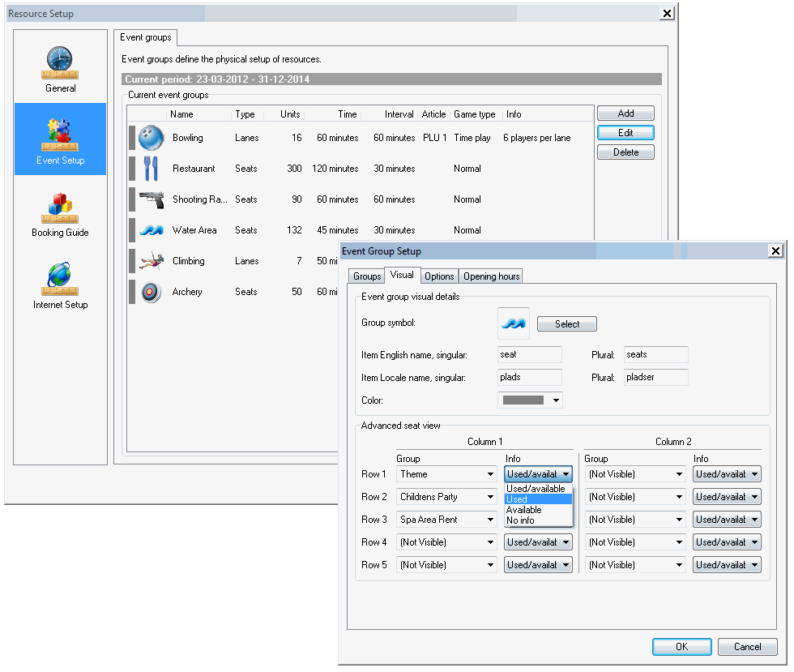Click the Archery target icon
Screen dimensions: 794x672
(x=151, y=292)
